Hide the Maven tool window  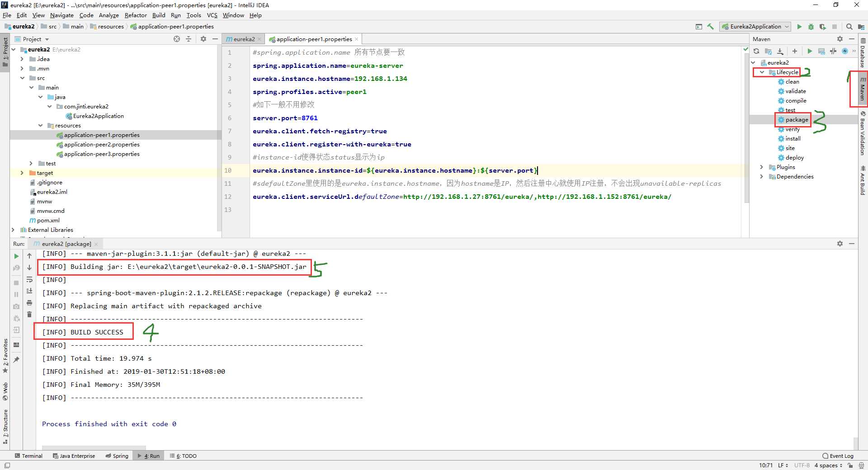852,39
